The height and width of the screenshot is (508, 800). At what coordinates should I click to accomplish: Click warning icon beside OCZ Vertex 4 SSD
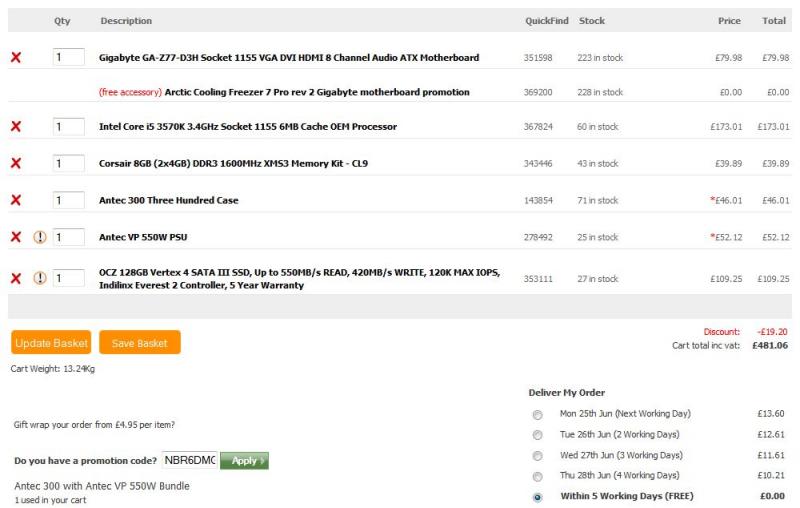(x=40, y=278)
